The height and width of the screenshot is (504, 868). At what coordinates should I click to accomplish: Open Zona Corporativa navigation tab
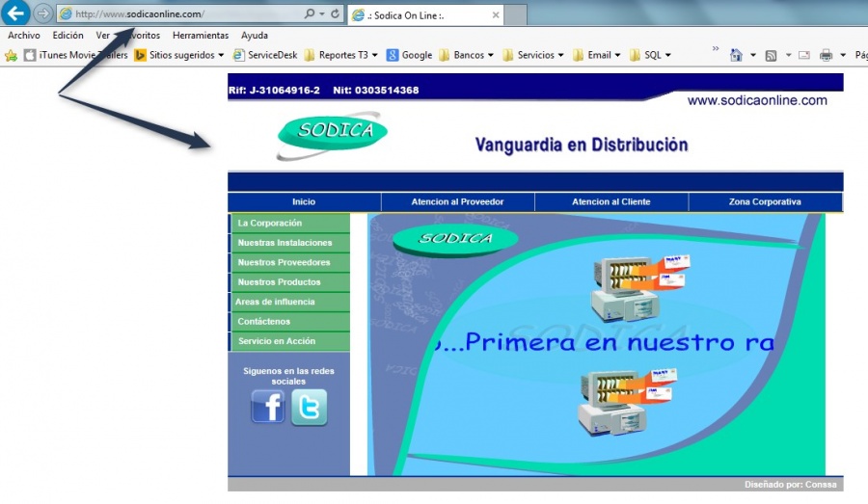tap(765, 202)
